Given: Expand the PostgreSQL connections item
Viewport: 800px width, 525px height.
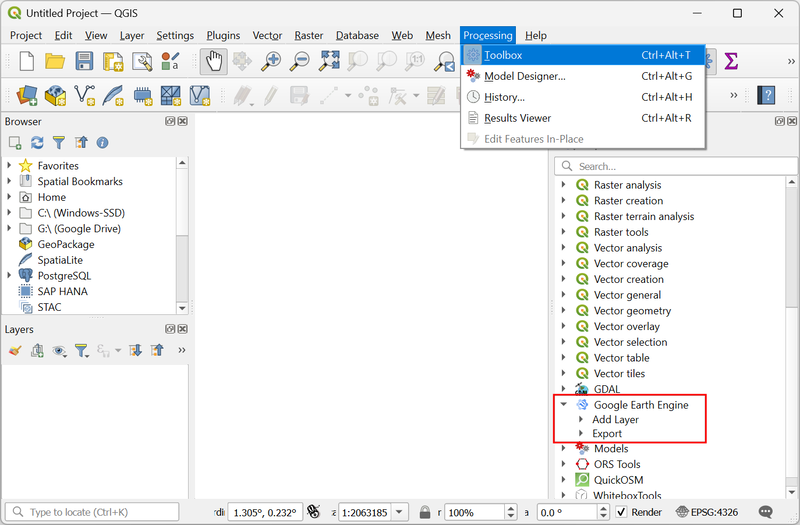Looking at the screenshot, I should [9, 276].
